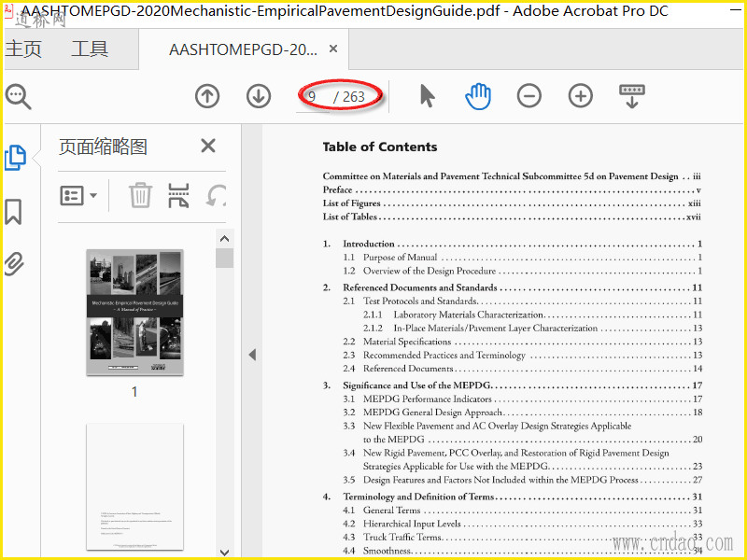Collapse the navigation pane with left arrow
Screen dimensions: 747x560
pos(252,355)
